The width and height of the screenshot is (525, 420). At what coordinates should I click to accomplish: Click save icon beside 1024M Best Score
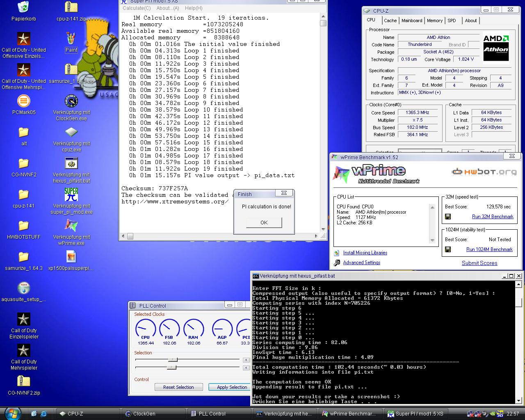tap(448, 249)
